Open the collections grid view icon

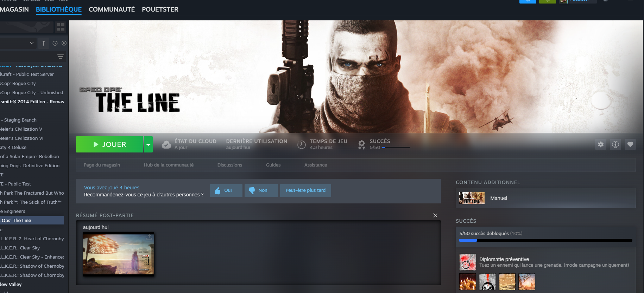click(61, 27)
